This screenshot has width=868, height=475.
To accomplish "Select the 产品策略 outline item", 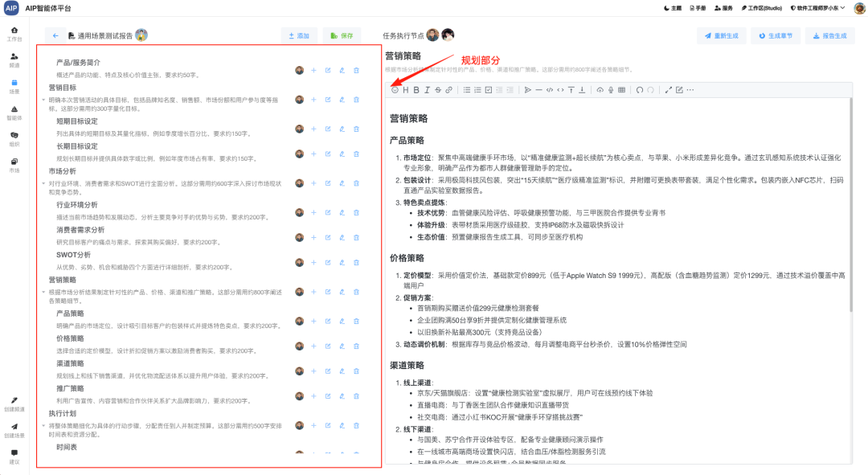I will pos(70,313).
